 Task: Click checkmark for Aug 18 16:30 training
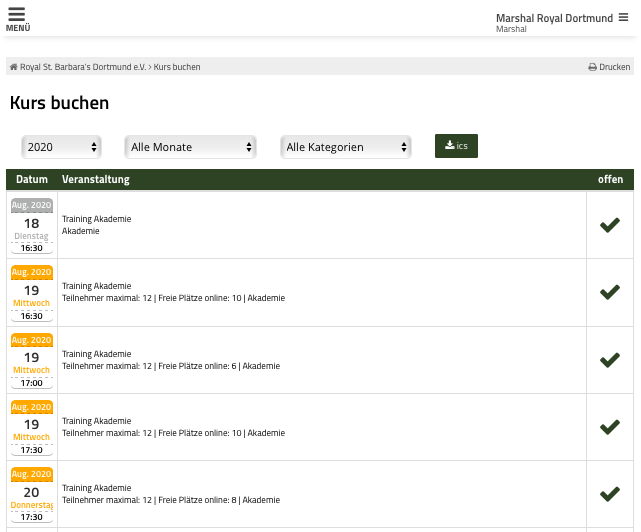pyautogui.click(x=609, y=225)
